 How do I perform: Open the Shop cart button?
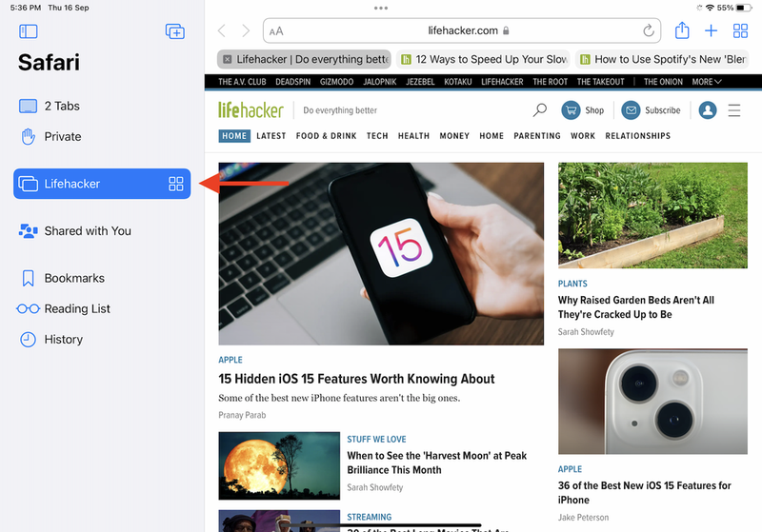[583, 110]
